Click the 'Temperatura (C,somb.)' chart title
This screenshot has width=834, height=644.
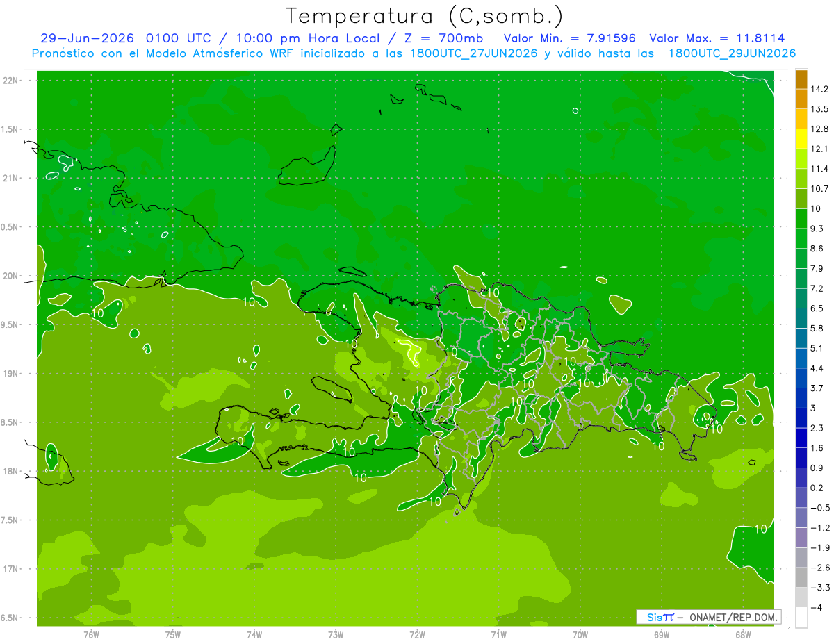pos(424,17)
